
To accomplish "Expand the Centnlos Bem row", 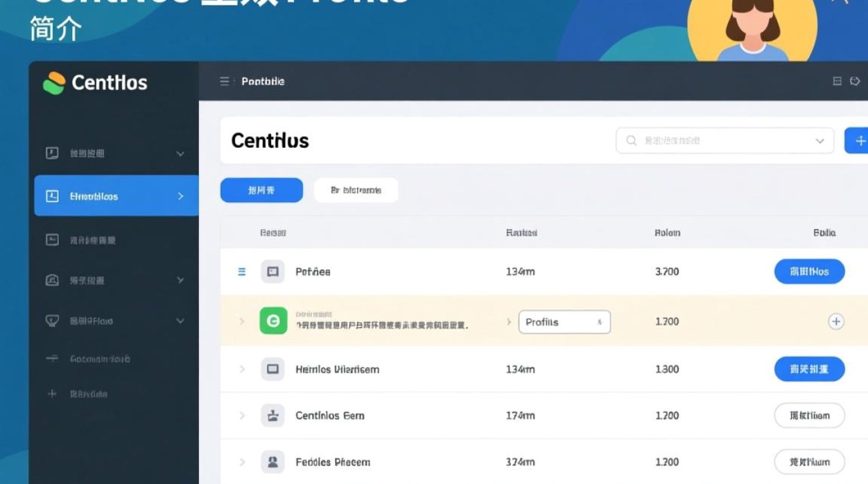I will (242, 416).
